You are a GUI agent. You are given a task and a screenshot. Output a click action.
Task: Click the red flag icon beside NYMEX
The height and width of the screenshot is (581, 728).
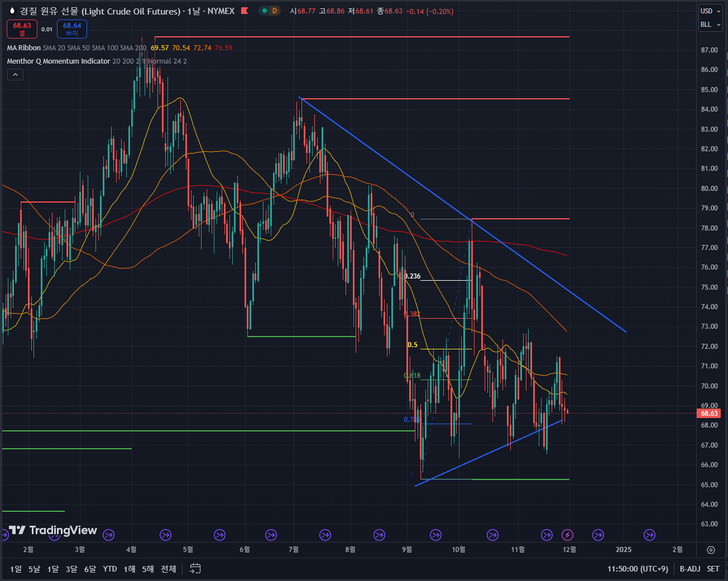click(x=244, y=11)
